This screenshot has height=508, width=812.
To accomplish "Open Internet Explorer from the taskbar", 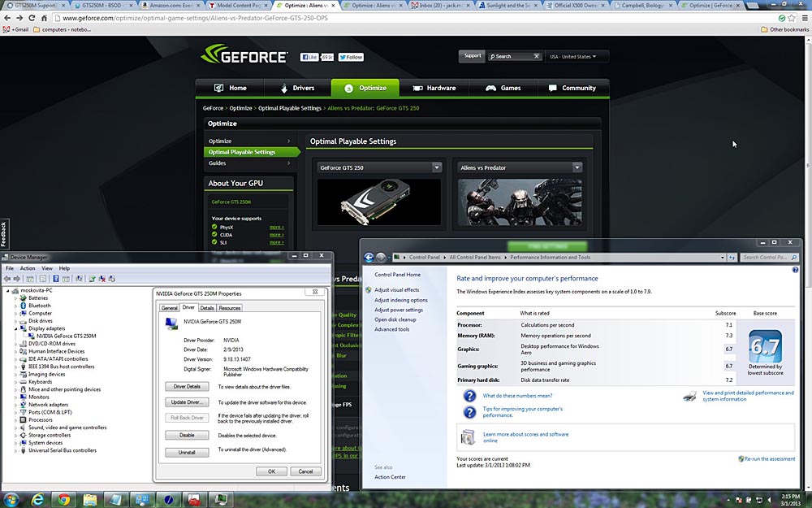I will pyautogui.click(x=37, y=498).
